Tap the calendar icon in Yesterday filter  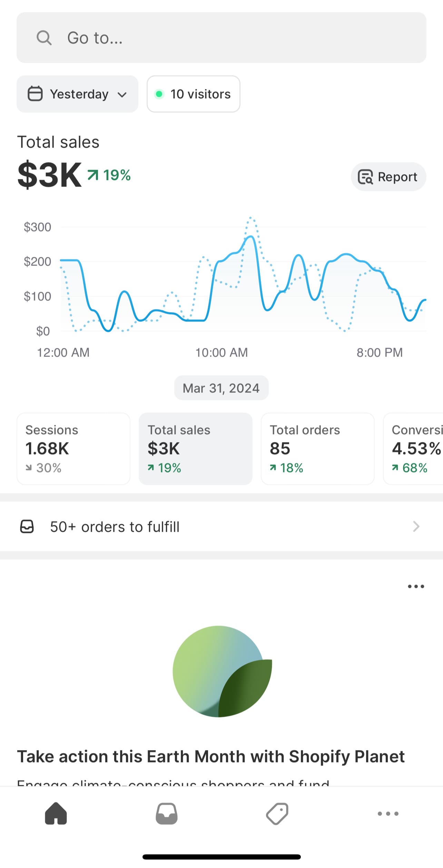(35, 94)
